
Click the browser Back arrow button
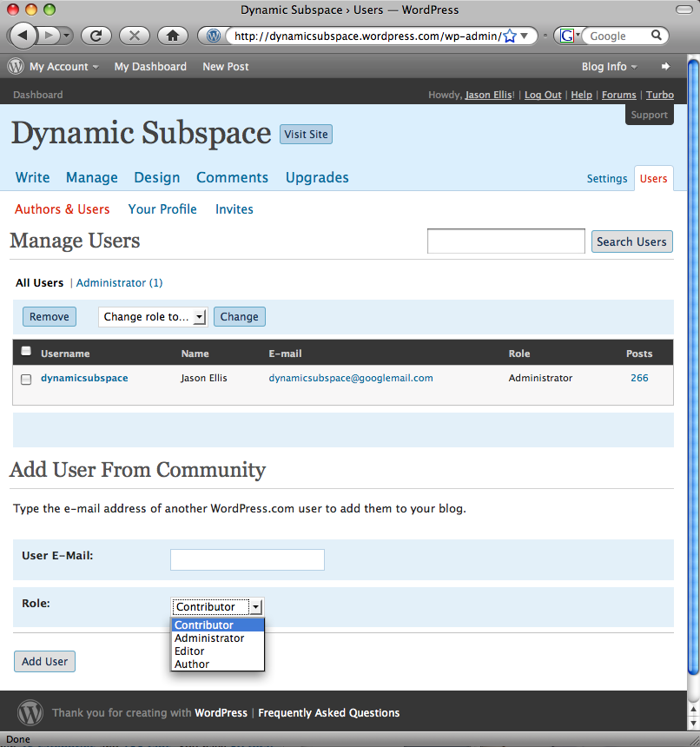23,36
